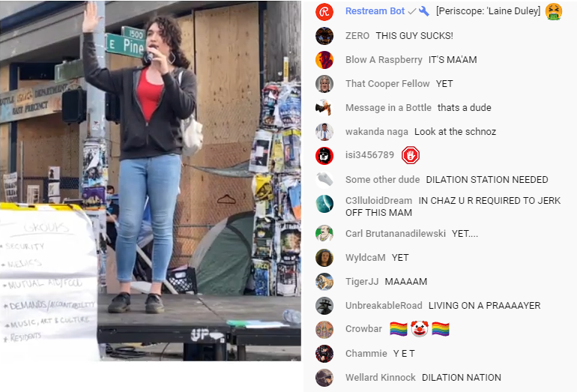Screen dimensions: 577x392
Task: Click the Carl Brutananadilewski username
Action: (395, 233)
